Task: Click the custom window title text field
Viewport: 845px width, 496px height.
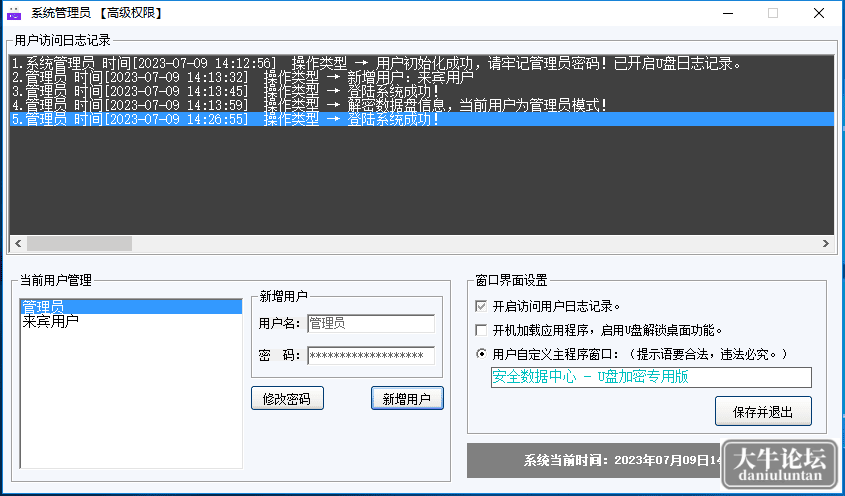Action: (651, 377)
